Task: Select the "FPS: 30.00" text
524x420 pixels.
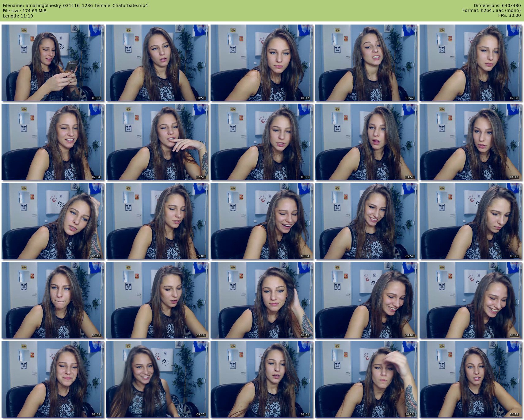Action: click(509, 16)
